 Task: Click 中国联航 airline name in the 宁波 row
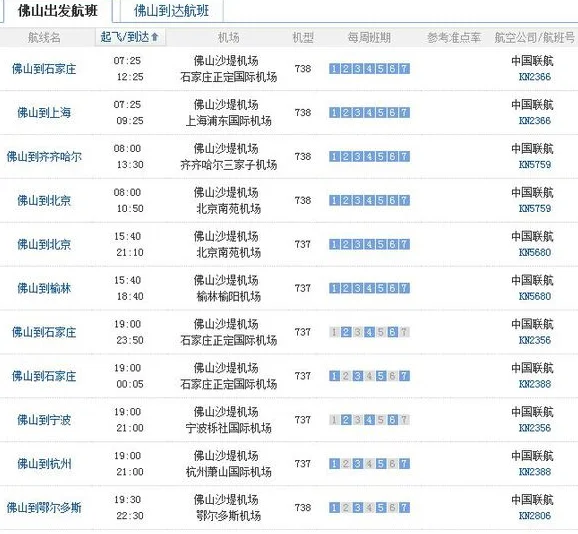pos(532,412)
